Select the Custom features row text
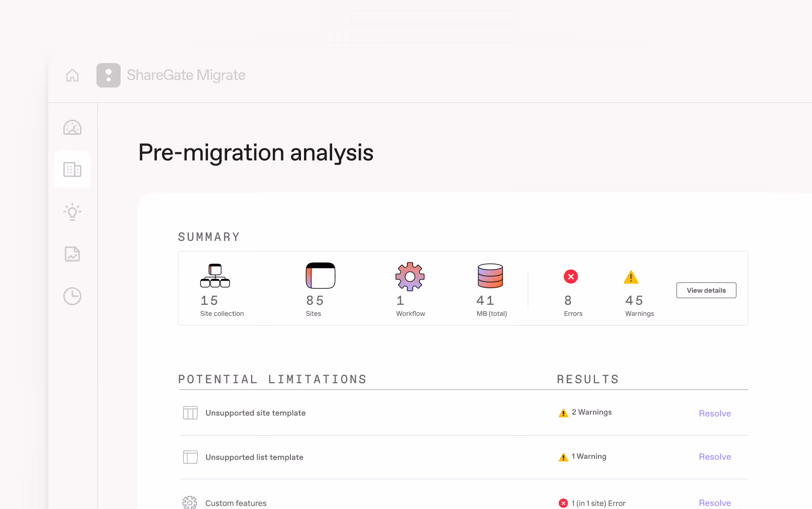This screenshot has height=509, width=812. point(236,503)
